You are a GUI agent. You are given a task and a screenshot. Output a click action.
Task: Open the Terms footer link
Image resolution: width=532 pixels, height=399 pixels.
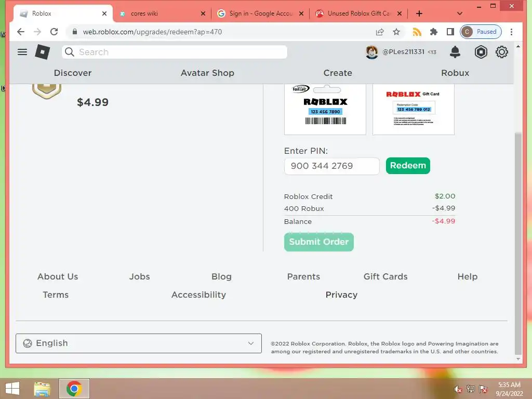(x=56, y=295)
